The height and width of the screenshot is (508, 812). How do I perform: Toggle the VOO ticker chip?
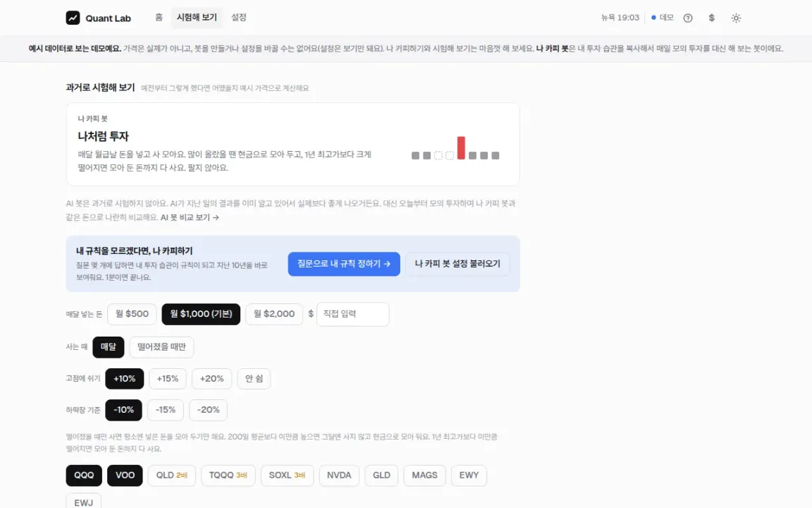tap(125, 476)
